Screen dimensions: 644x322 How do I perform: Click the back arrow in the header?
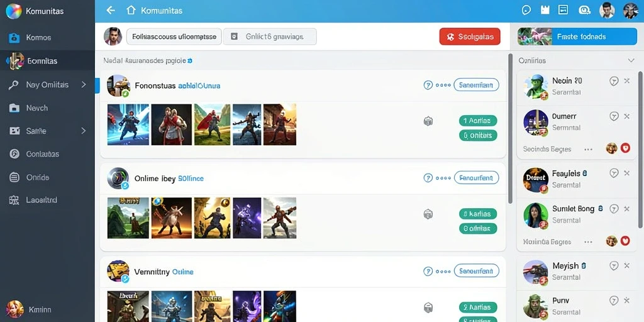111,10
